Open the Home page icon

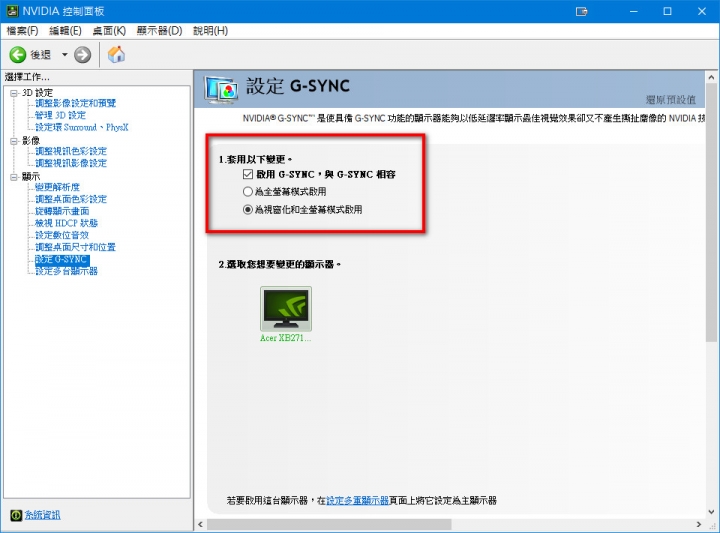click(116, 55)
